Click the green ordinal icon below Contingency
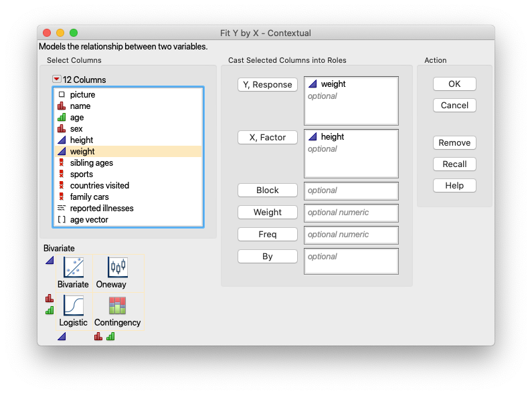532x395 pixels. coord(110,336)
